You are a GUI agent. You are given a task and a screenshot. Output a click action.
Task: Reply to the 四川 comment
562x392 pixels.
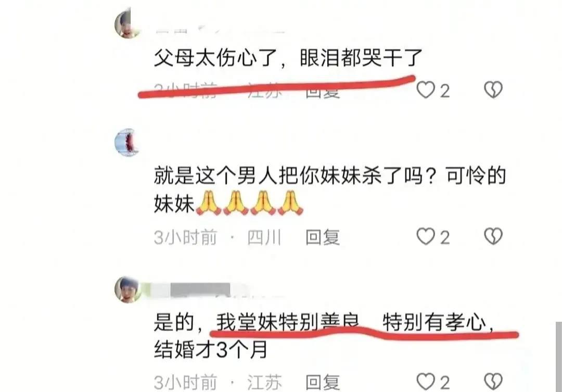(x=322, y=237)
